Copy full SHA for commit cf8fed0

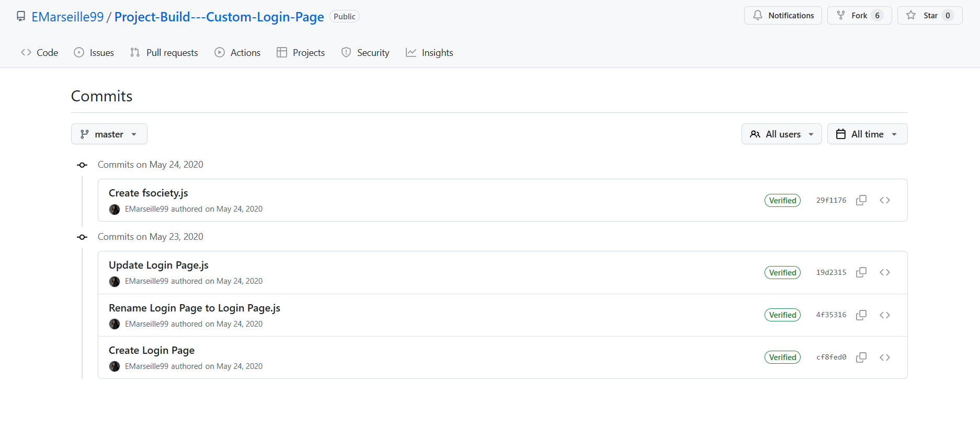[x=861, y=357]
